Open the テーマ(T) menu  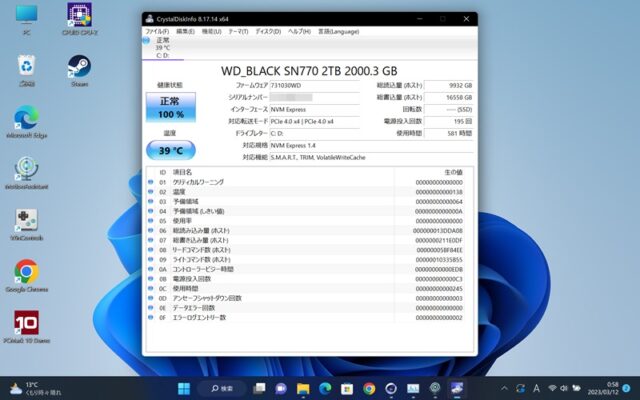[x=238, y=31]
